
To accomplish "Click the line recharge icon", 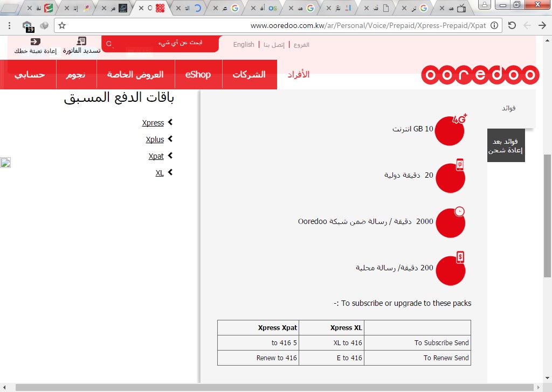I will [35, 41].
